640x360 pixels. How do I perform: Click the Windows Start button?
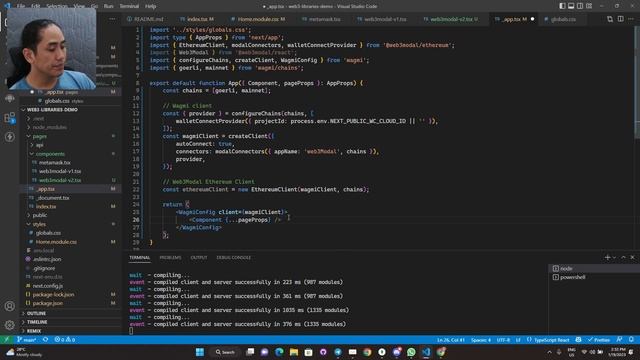pos(200,352)
